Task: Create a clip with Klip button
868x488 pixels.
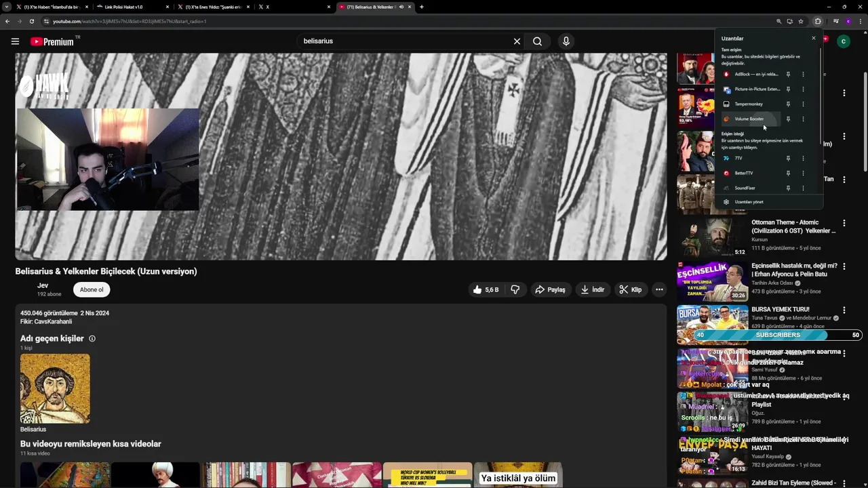Action: pos(630,289)
